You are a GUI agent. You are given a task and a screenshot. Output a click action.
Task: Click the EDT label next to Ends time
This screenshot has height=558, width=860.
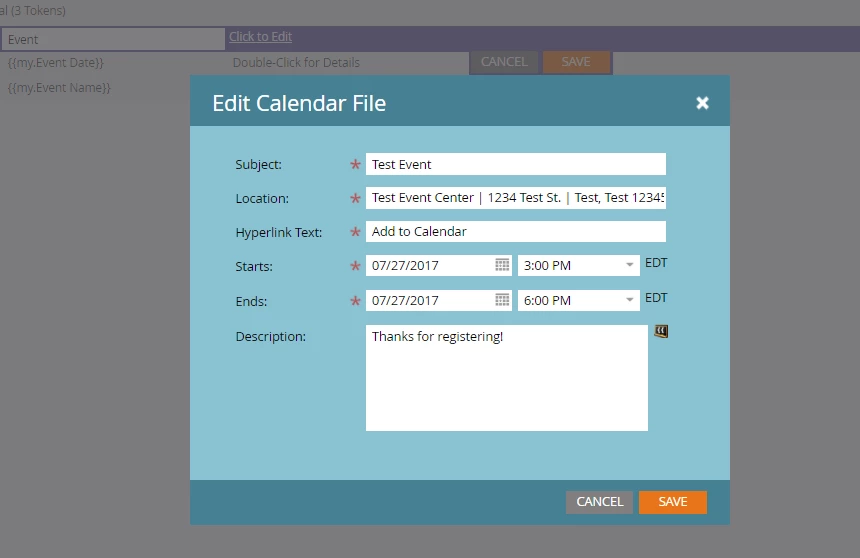point(656,298)
